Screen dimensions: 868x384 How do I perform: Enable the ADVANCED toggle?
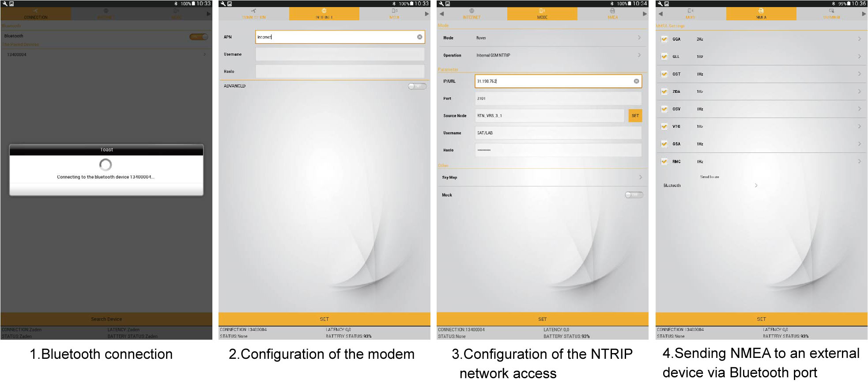tap(417, 86)
